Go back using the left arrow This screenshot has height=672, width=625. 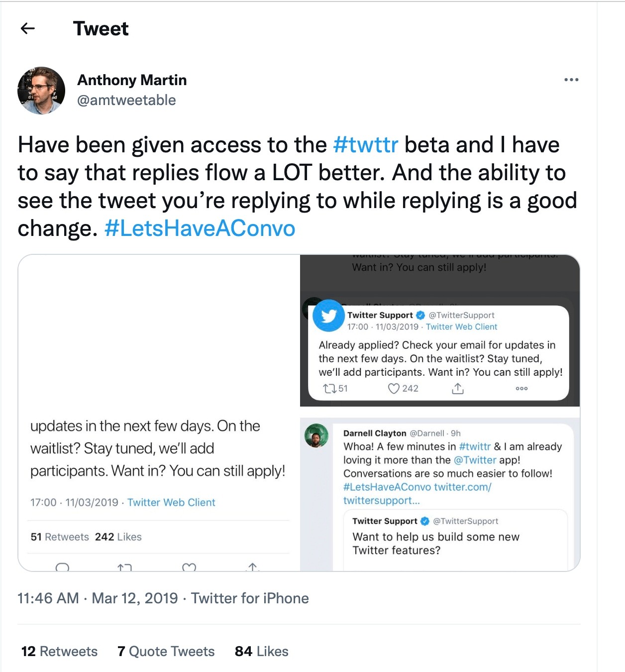click(x=28, y=28)
